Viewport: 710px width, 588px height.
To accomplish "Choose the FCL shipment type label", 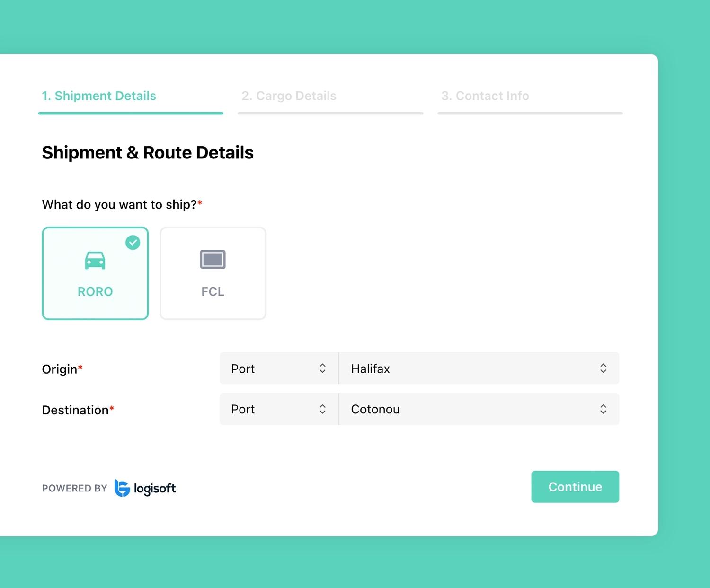I will tap(213, 291).
